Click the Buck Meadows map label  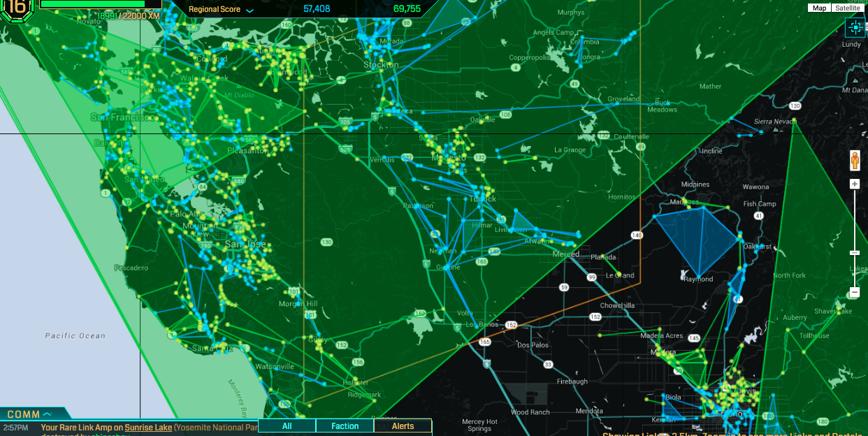coord(662,106)
